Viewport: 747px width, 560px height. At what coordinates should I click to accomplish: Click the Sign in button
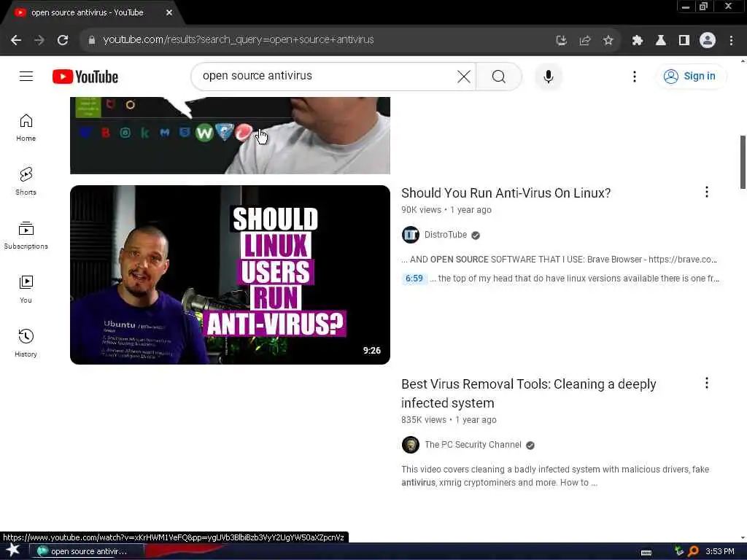(692, 76)
